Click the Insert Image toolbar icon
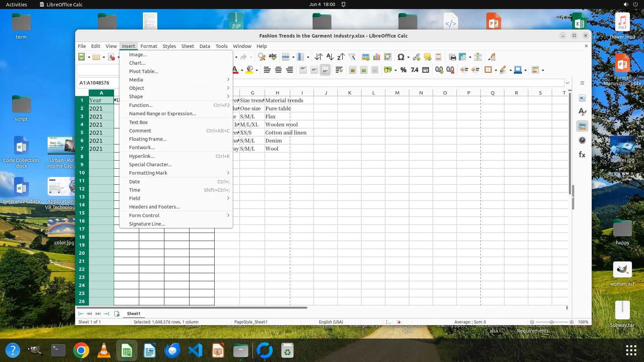Screen dimensions: 644x362 point(366,57)
